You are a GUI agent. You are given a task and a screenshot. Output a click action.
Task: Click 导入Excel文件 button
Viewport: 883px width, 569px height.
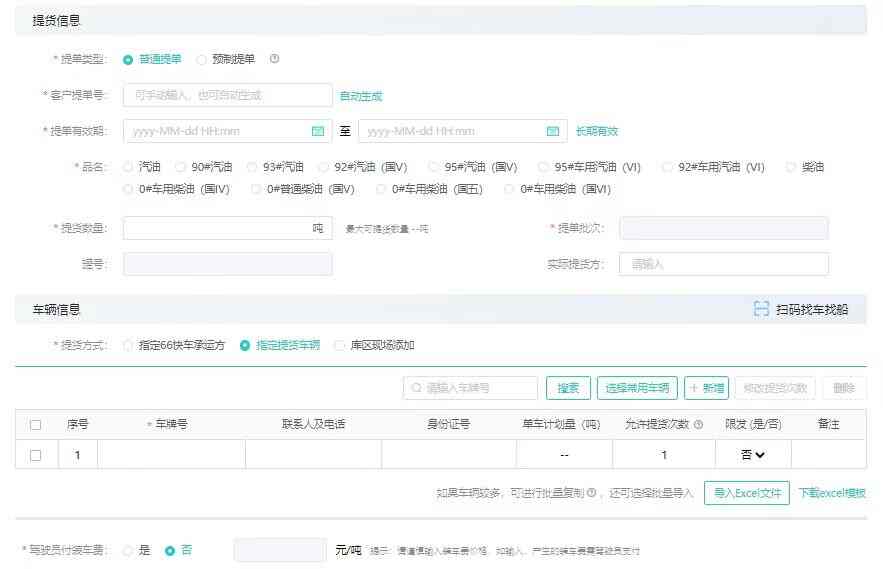[746, 493]
